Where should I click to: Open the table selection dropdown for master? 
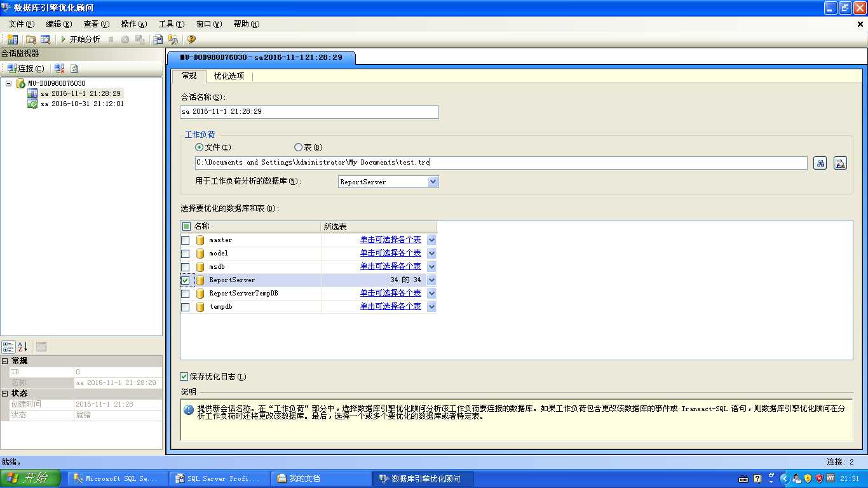(x=431, y=240)
